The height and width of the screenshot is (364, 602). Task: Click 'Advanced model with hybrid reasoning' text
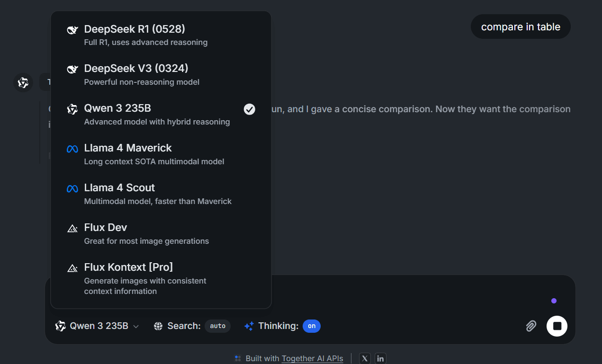(157, 122)
